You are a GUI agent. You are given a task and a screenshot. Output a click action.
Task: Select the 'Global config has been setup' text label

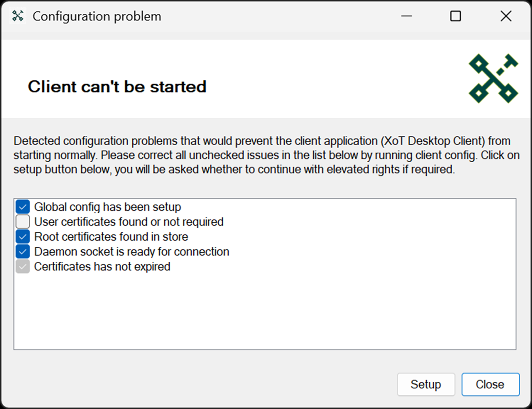108,207
